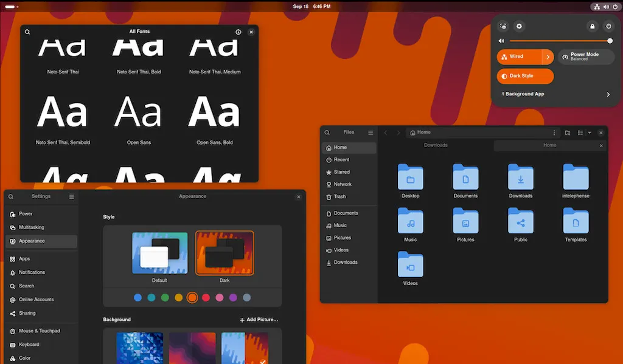Open the Files sidebar hamburger menu
Viewport: 623px width, 364px height.
click(371, 132)
